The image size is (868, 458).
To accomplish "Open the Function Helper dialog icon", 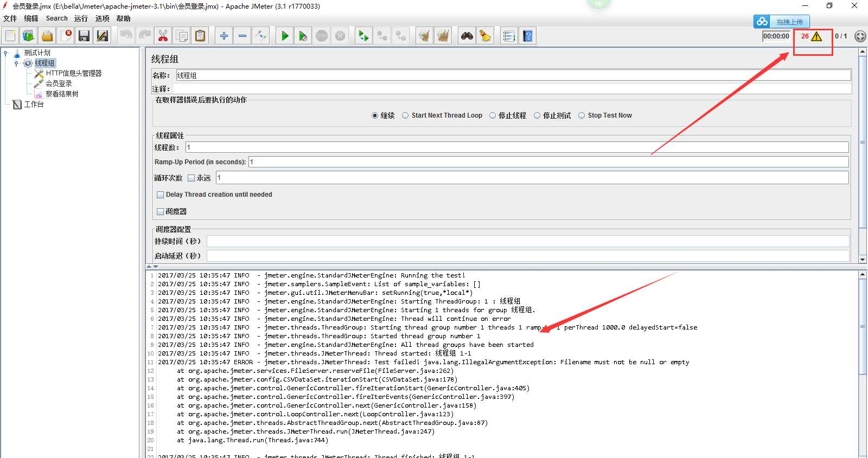I will (509, 36).
